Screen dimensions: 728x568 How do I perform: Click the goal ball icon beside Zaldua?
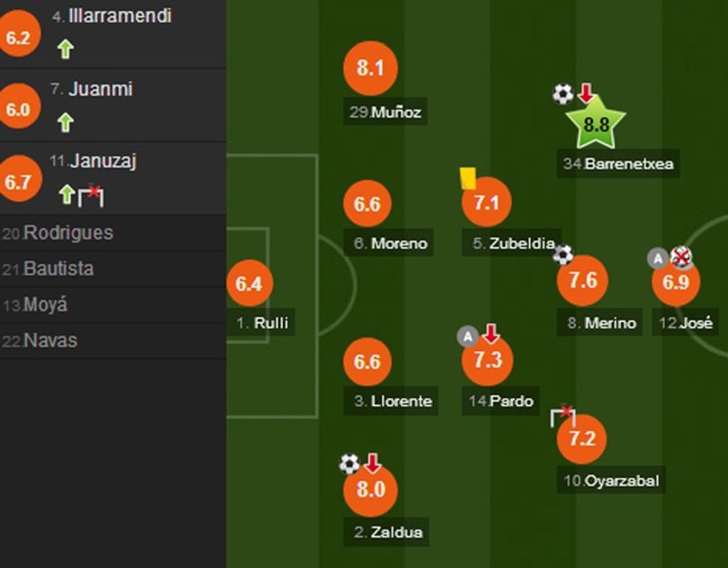click(x=349, y=464)
